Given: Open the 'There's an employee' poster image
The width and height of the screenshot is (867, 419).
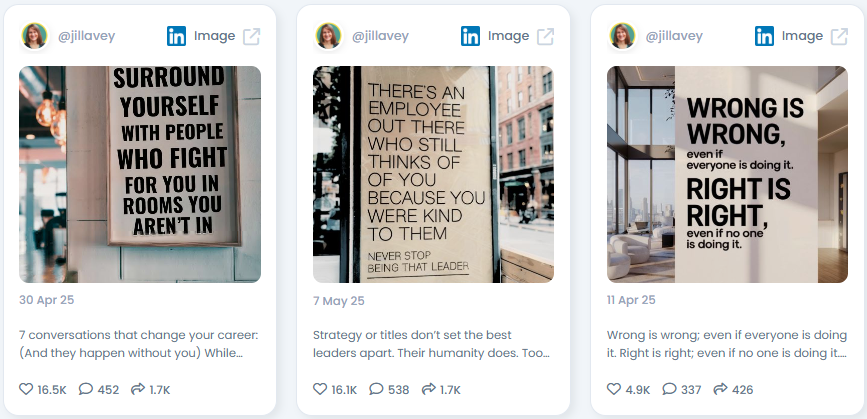Looking at the screenshot, I should click(x=434, y=175).
